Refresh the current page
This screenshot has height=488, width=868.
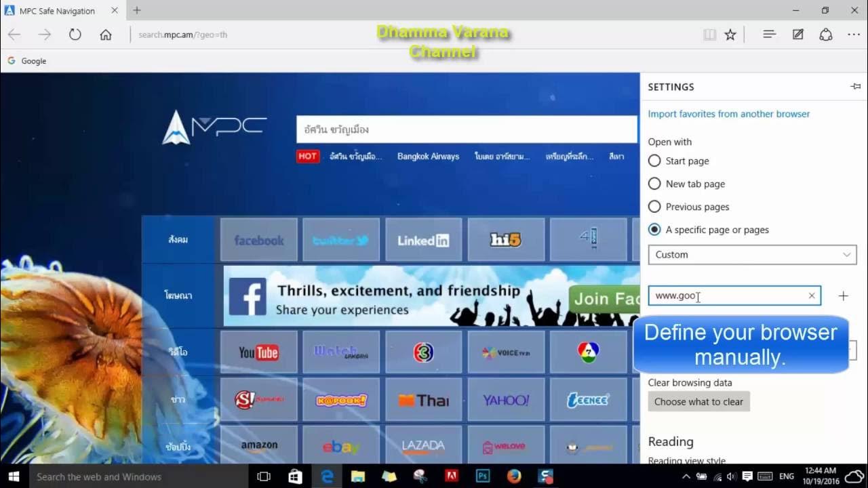75,35
